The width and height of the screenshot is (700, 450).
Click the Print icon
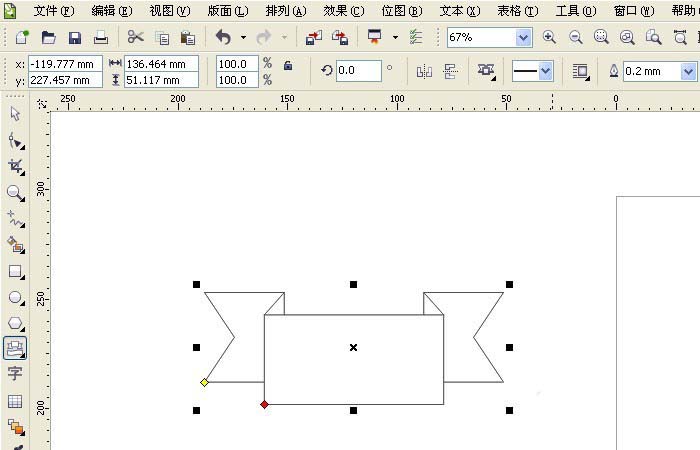(x=101, y=38)
